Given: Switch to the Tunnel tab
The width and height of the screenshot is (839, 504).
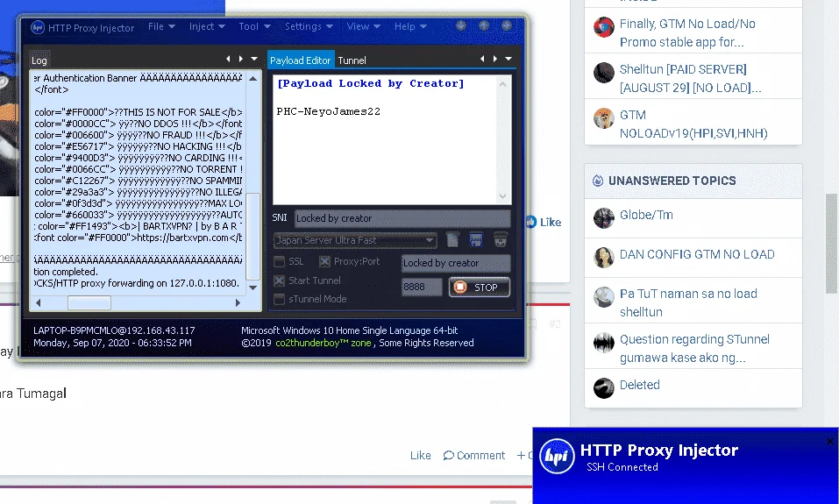Looking at the screenshot, I should click(352, 60).
